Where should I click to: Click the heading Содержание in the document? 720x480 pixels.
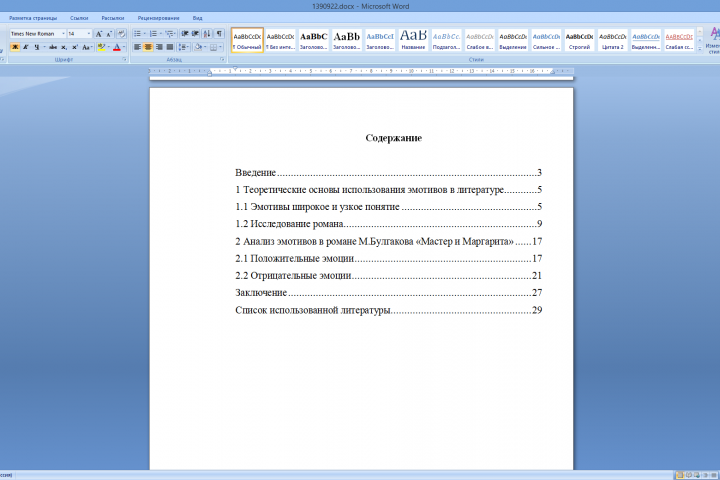pos(394,138)
